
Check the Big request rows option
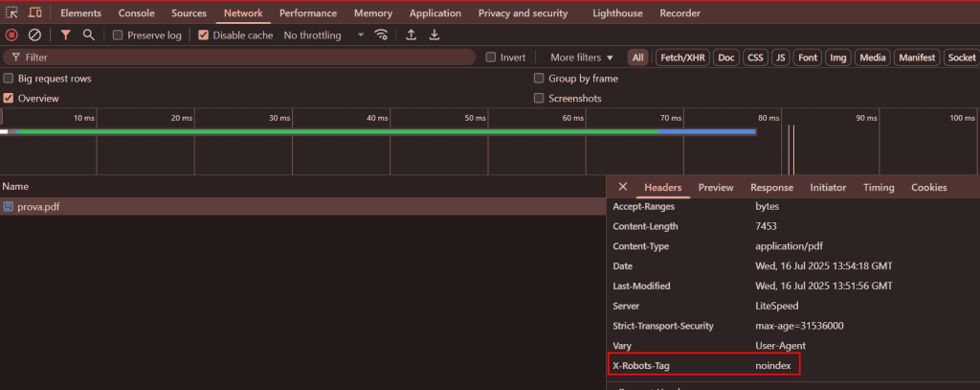(x=9, y=79)
